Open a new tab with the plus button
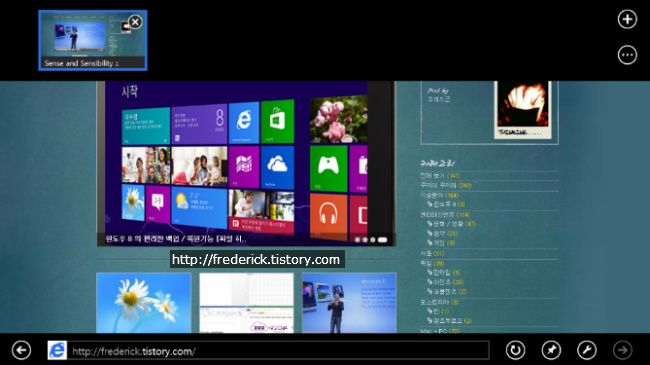The image size is (650, 365). [x=627, y=19]
